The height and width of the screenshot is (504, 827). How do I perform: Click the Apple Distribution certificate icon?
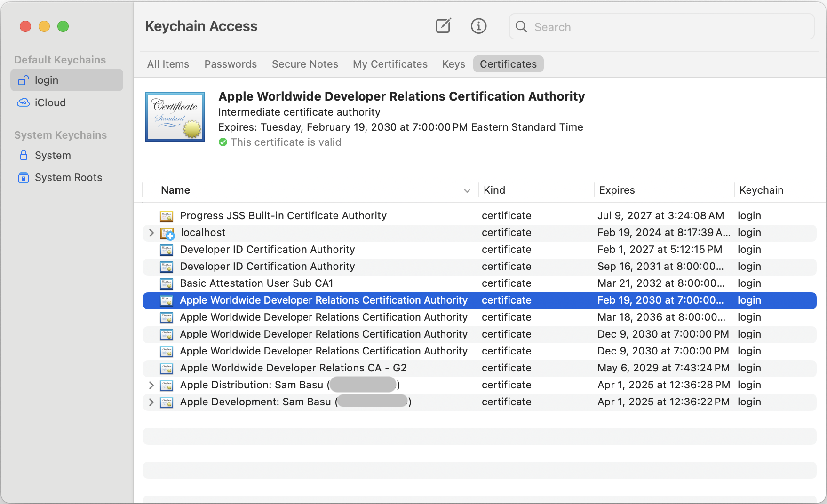tap(167, 385)
